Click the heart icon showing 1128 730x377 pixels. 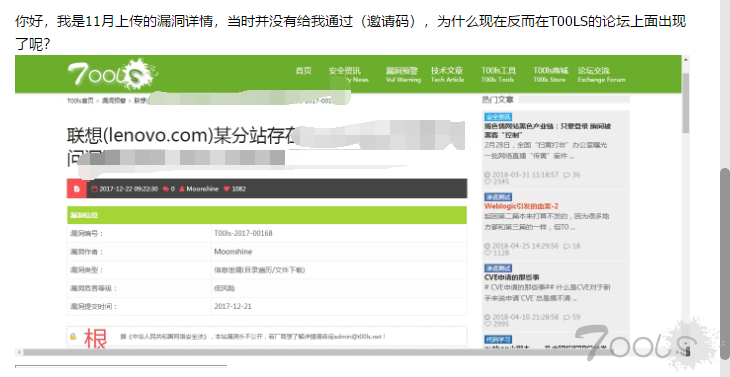pos(487,253)
